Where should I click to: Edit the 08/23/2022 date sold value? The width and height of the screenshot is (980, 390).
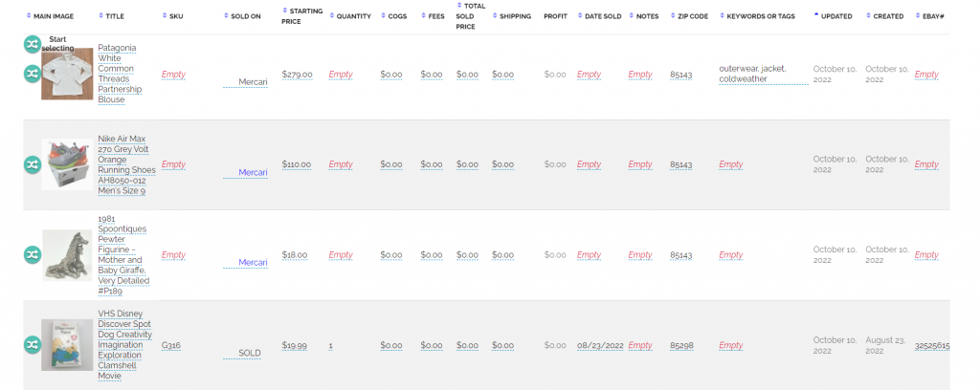click(x=601, y=346)
